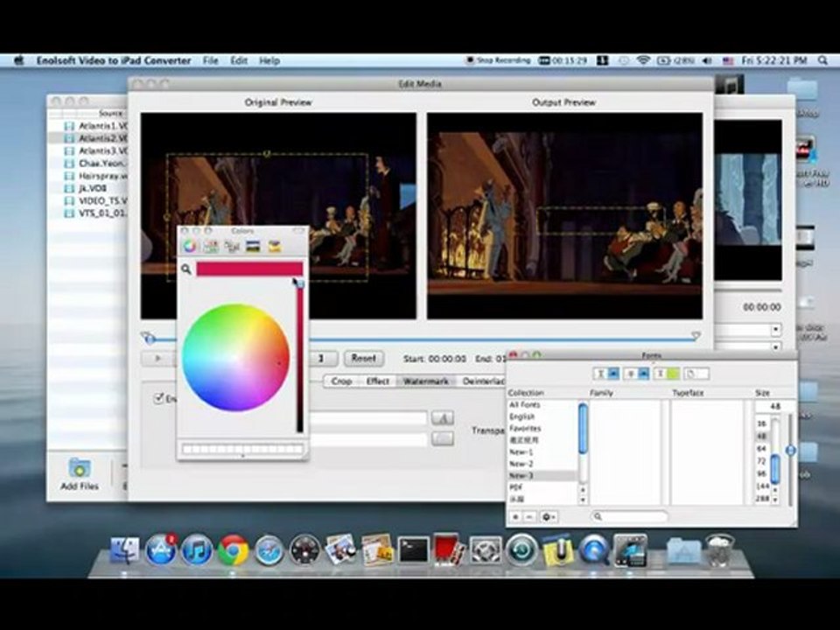Viewport: 840px width, 630px height.
Task: Open the File menu
Action: point(211,60)
